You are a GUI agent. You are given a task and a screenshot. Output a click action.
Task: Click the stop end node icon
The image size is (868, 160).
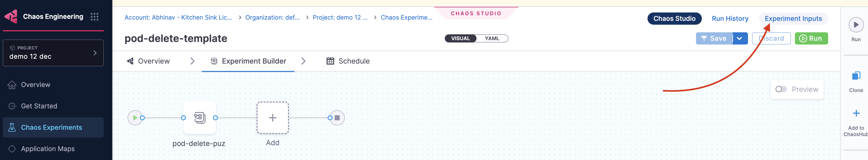tap(337, 118)
